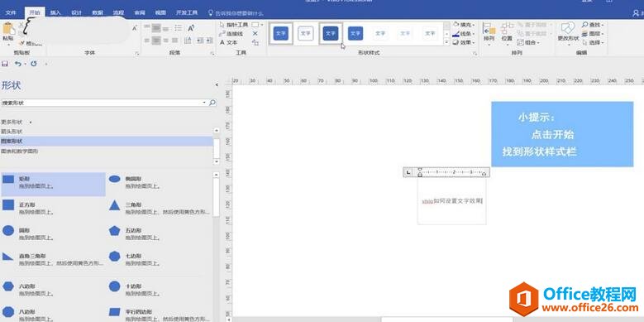Switch to the Developer (开发工具) tab
This screenshot has width=644, height=322.
pos(187,12)
